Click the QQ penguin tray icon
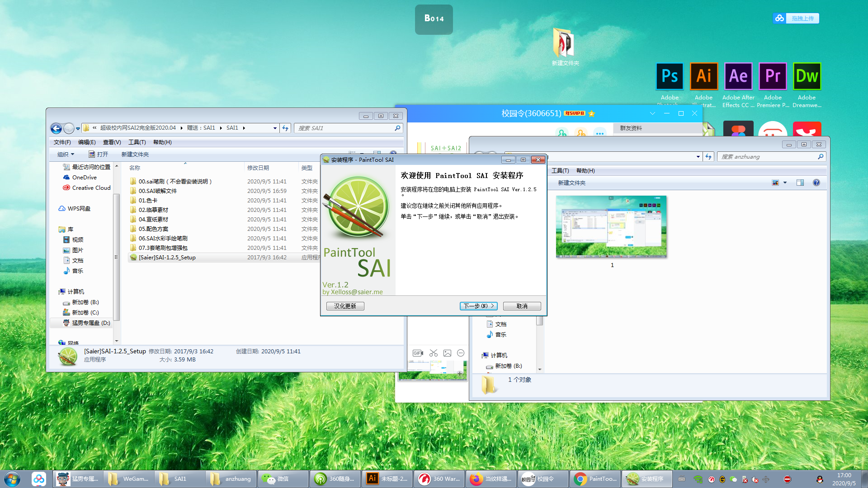The height and width of the screenshot is (488, 868). pyautogui.click(x=820, y=479)
